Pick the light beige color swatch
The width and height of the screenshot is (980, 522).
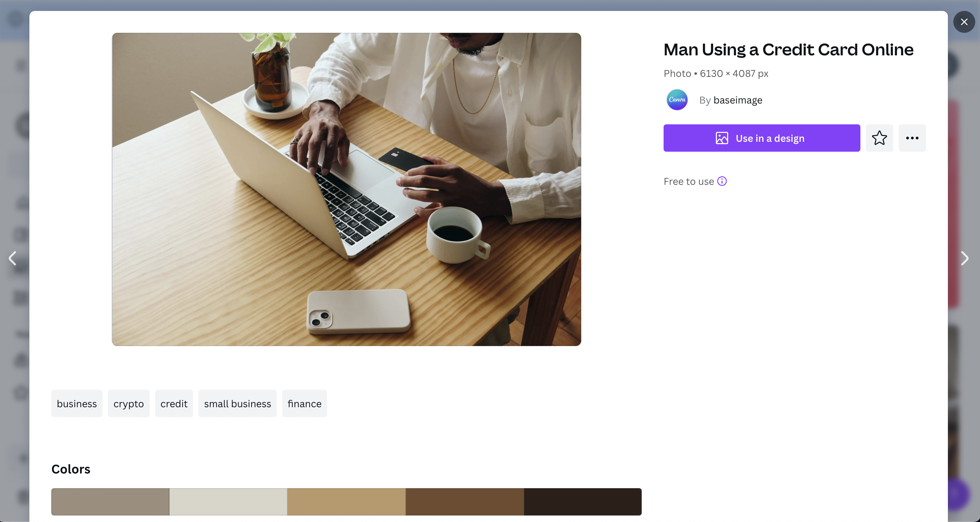pos(228,502)
